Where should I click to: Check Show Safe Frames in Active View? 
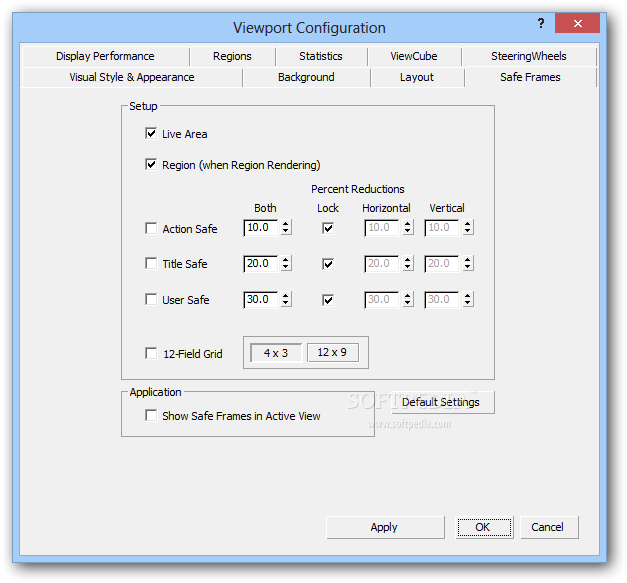click(151, 415)
